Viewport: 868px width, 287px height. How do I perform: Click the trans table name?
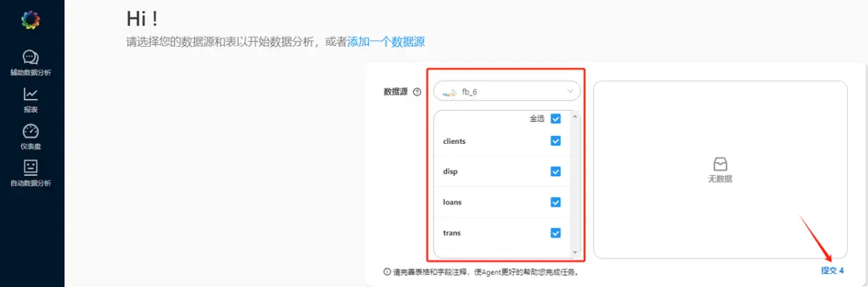pos(451,233)
